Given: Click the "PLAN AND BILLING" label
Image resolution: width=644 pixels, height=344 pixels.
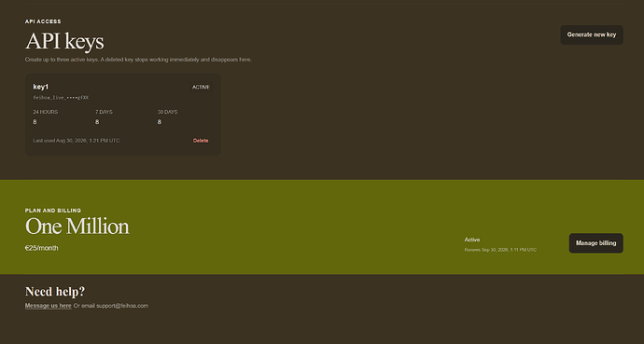Looking at the screenshot, I should (x=53, y=211).
